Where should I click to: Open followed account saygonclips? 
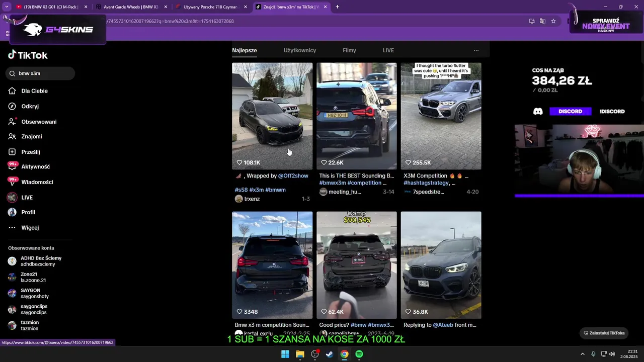[x=29, y=309]
